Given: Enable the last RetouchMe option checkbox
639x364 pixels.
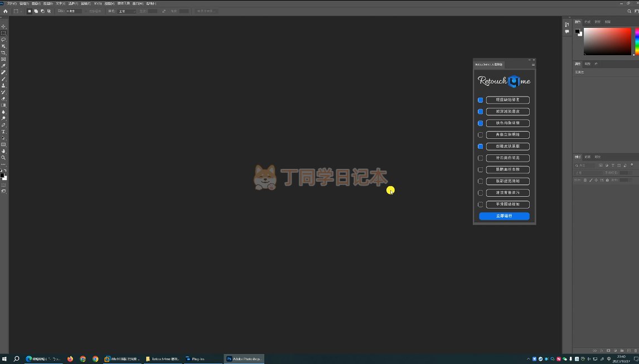Looking at the screenshot, I should [x=480, y=205].
